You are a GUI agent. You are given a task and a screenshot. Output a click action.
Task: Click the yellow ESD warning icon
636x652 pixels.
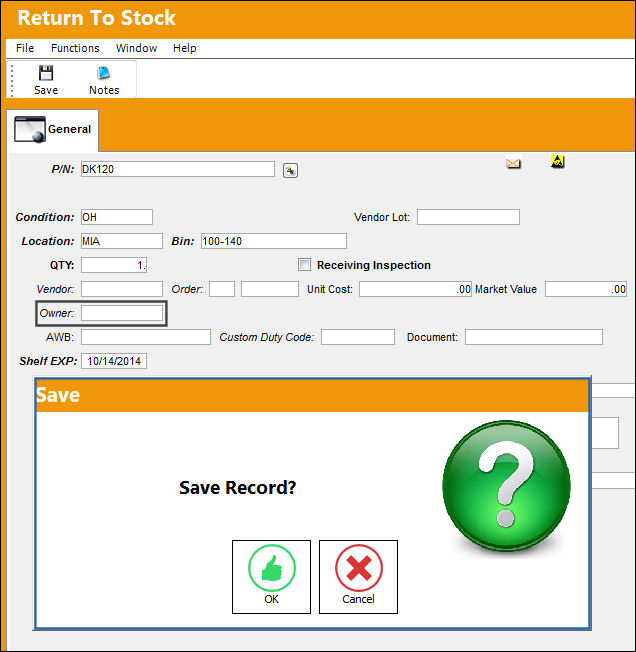tap(557, 161)
